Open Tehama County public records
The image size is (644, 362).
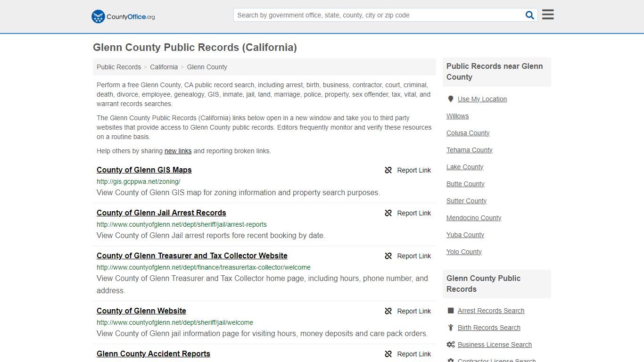pos(470,150)
